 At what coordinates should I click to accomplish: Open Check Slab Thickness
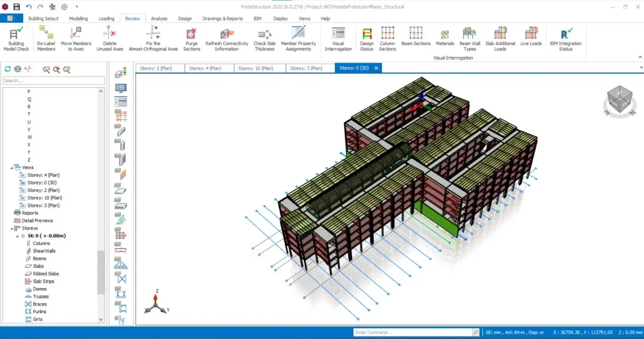click(264, 39)
